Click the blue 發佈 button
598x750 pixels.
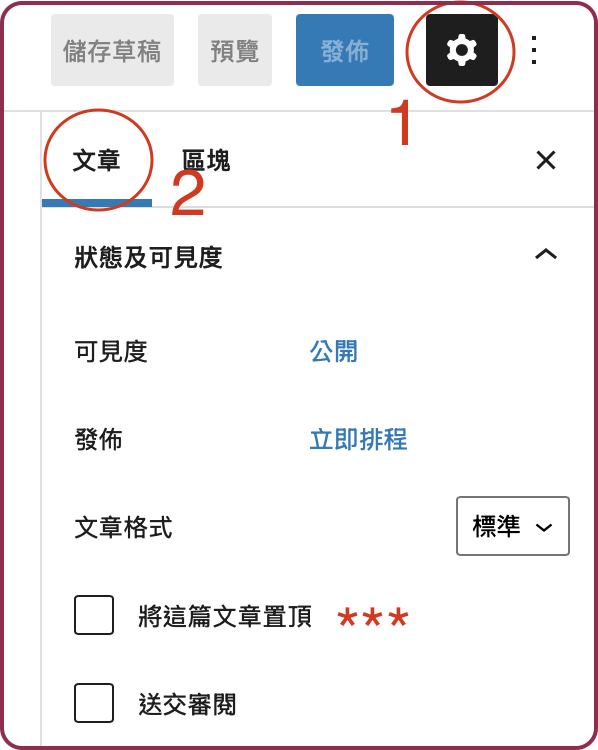[x=345, y=50]
